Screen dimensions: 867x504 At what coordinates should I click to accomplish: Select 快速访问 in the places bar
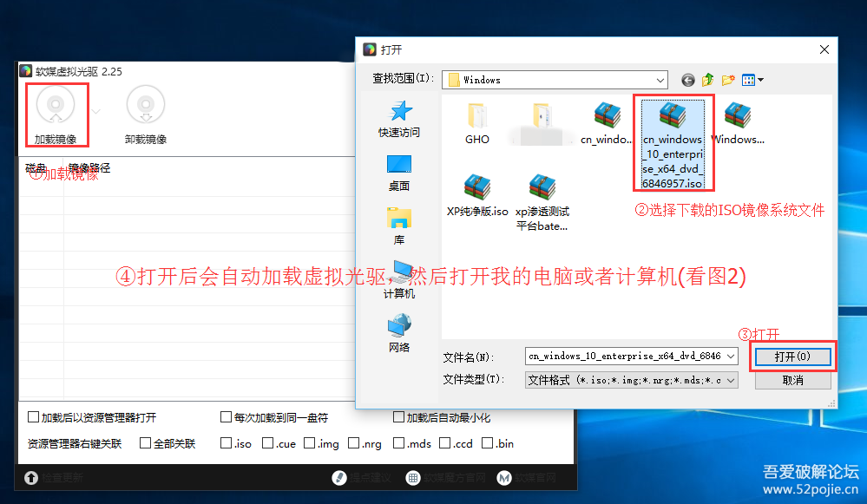click(x=399, y=120)
